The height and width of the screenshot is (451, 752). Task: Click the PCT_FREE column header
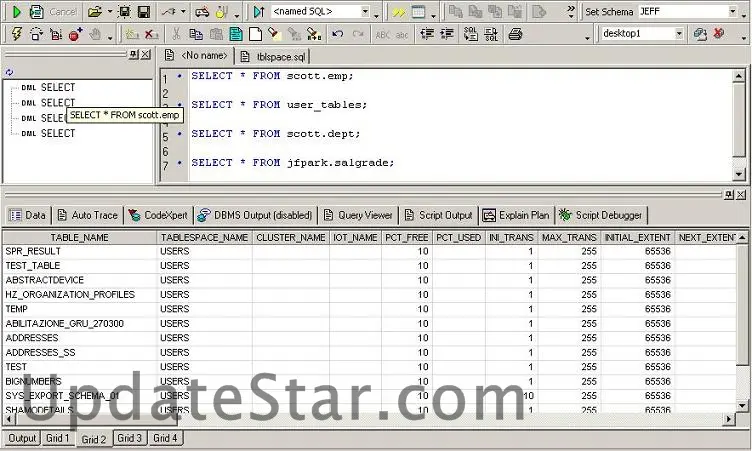click(407, 237)
